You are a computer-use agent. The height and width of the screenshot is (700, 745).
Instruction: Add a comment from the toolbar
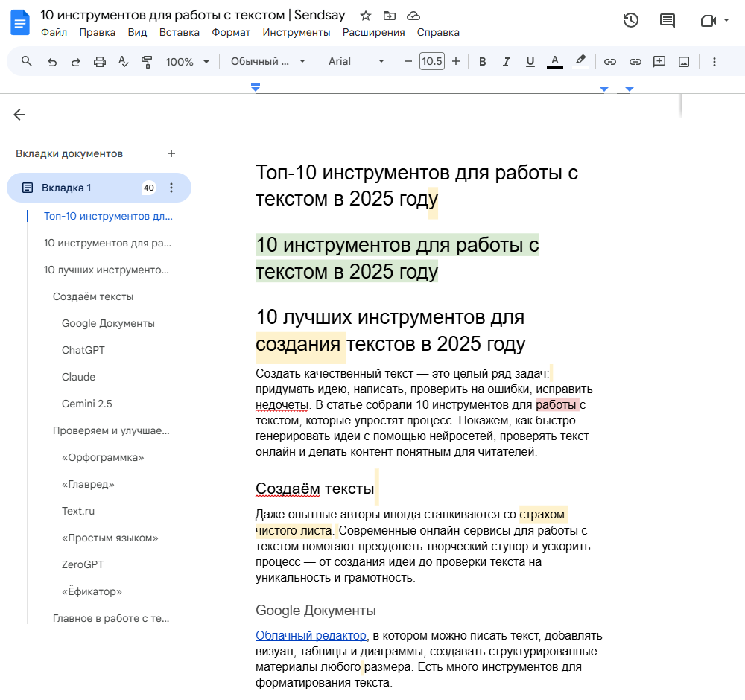pyautogui.click(x=659, y=61)
